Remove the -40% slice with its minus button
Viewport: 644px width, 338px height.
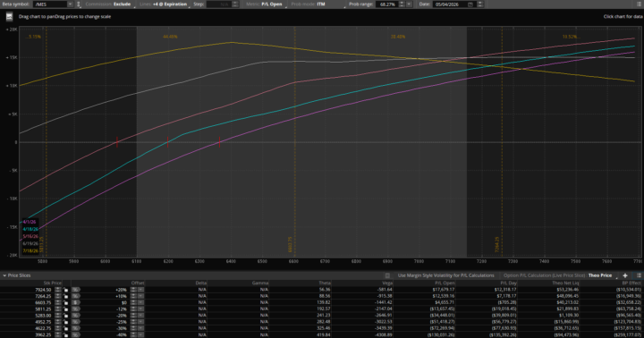(140, 334)
